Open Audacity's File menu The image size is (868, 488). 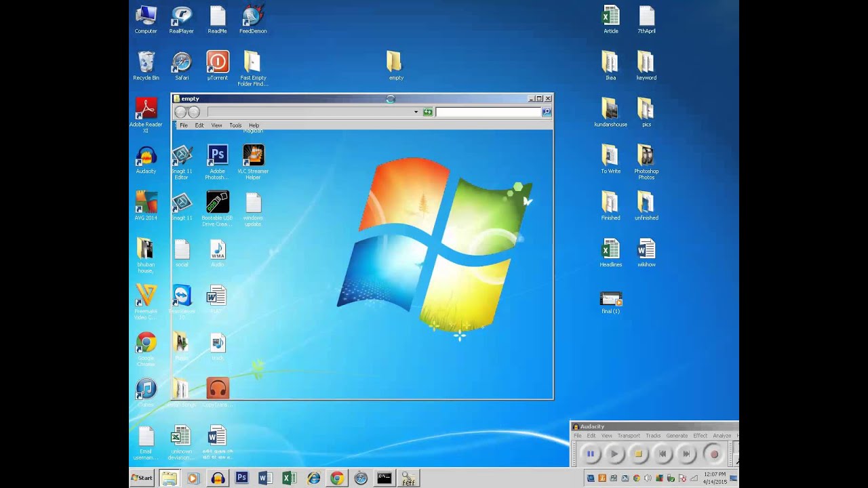click(x=578, y=436)
